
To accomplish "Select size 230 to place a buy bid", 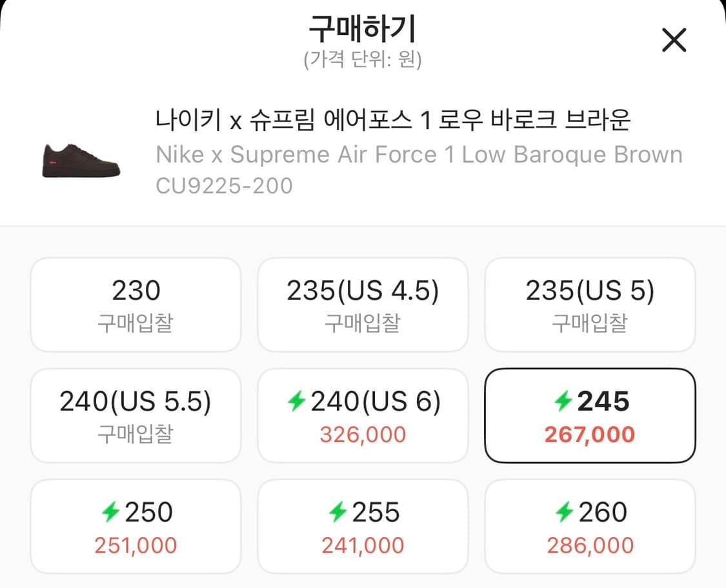I will pos(136,304).
